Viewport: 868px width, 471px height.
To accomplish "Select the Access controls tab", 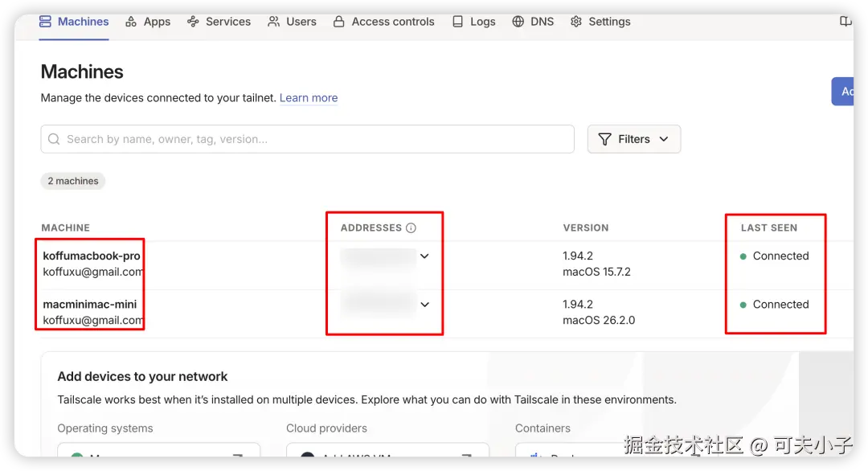I will pyautogui.click(x=383, y=22).
